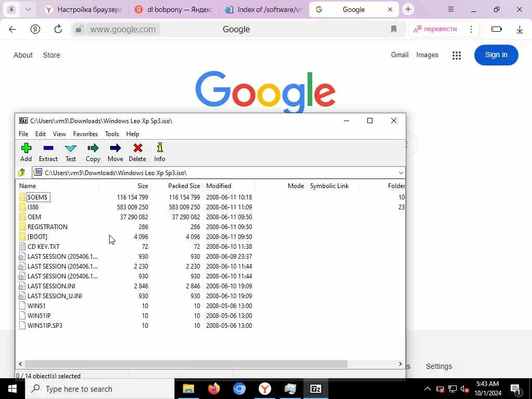Open the File menu in 7-Zip

(23, 134)
